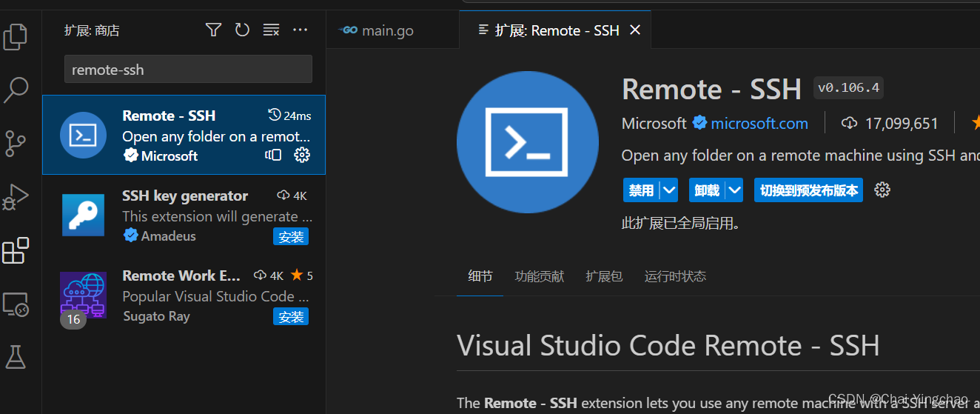Screen dimensions: 980x414
Task: Click the Go file icon on main.go tab
Action: pos(348,30)
